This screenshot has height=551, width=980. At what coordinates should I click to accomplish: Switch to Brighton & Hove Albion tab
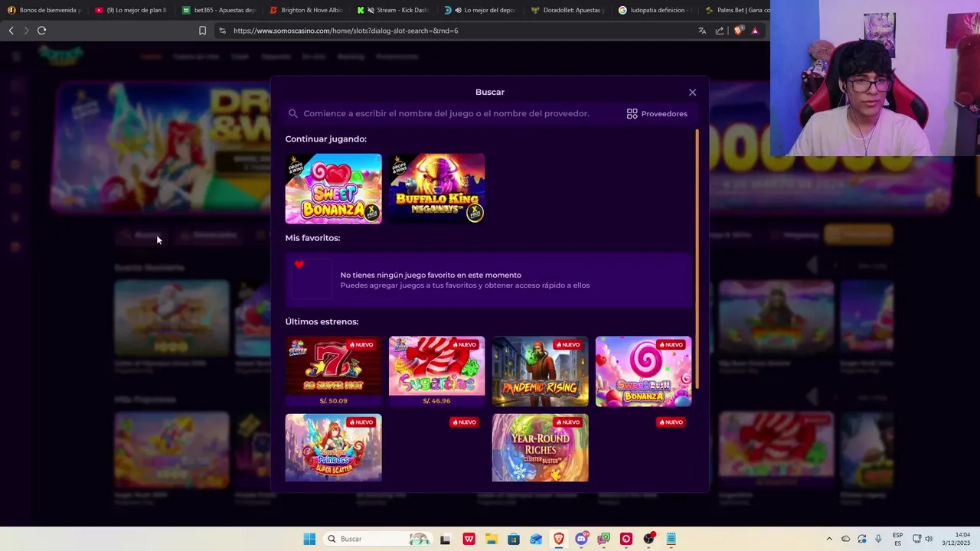click(x=306, y=10)
